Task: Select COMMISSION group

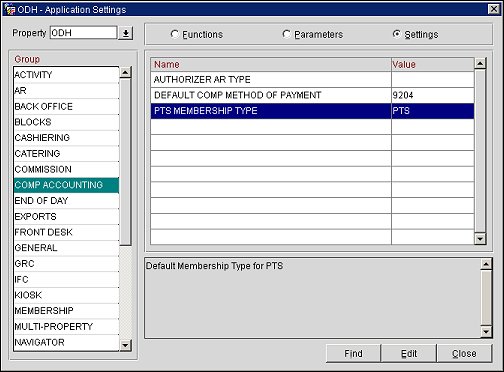Action: [x=66, y=169]
